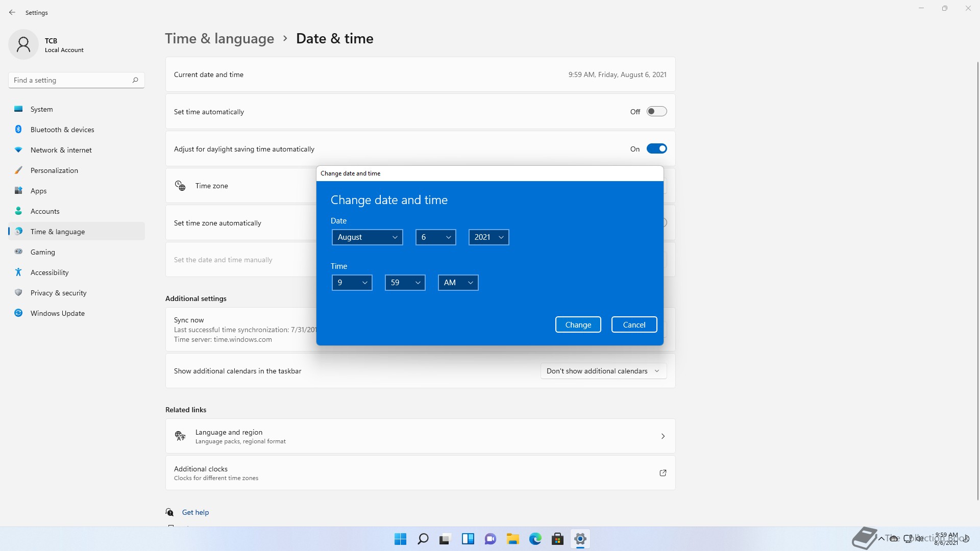The height and width of the screenshot is (551, 980).
Task: Click the Change button in the dialog
Action: pos(578,324)
